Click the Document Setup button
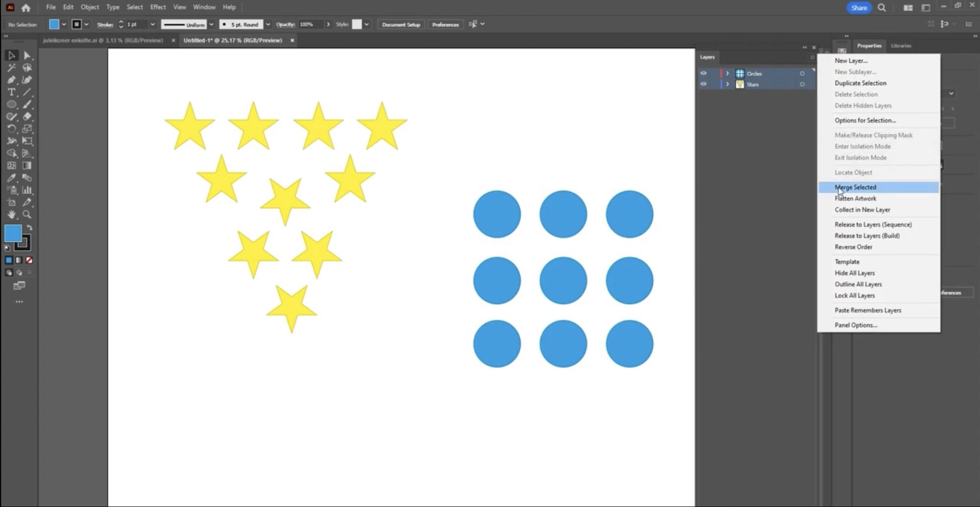 tap(401, 24)
